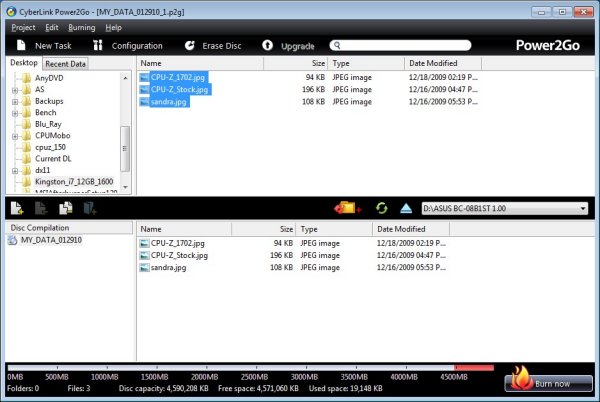Click upper sandra.jpg file icon
The height and width of the screenshot is (402, 600).
click(x=144, y=102)
